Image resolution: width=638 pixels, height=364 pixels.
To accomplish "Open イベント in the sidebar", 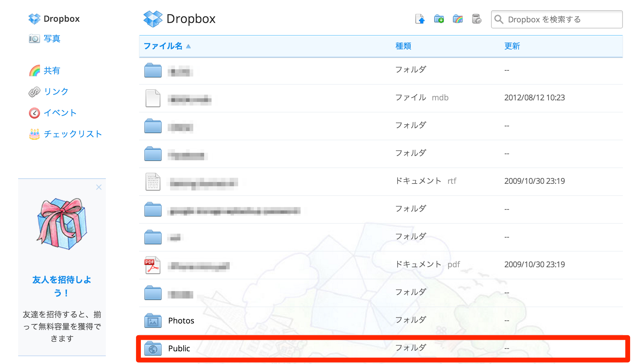I will pyautogui.click(x=60, y=113).
